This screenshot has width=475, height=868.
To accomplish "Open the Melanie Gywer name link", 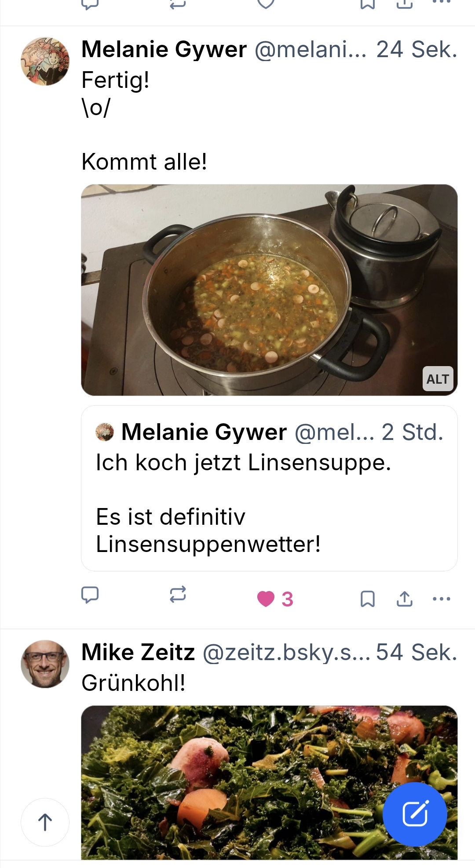I will [164, 49].
